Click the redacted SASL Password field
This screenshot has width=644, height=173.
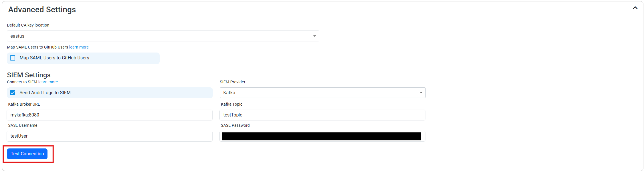coord(322,136)
